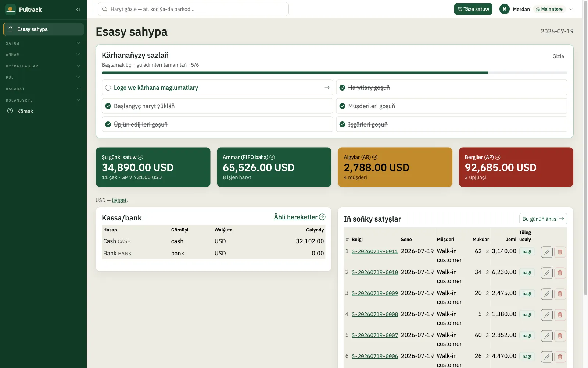Open sale link S-20260719-0008

[374, 314]
